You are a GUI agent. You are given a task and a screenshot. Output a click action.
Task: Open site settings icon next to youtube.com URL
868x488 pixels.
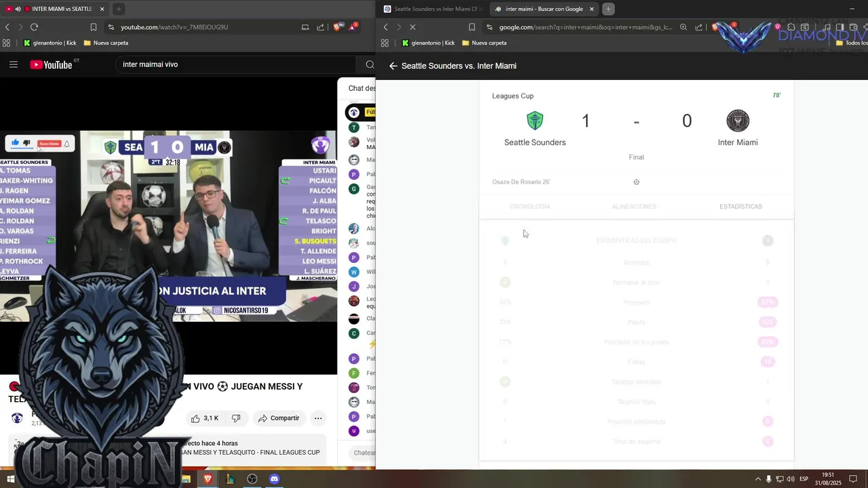click(x=111, y=27)
